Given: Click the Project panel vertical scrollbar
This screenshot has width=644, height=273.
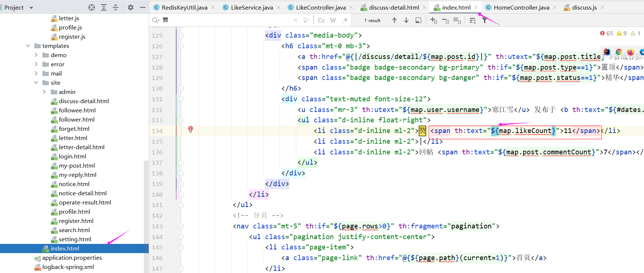Looking at the screenshot, I should [146, 217].
